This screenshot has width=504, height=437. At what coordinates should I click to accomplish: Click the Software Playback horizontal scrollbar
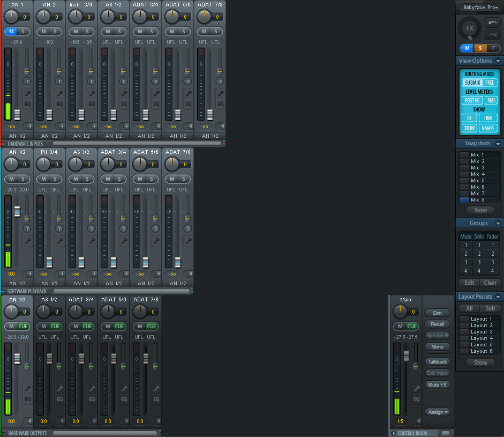pyautogui.click(x=122, y=291)
